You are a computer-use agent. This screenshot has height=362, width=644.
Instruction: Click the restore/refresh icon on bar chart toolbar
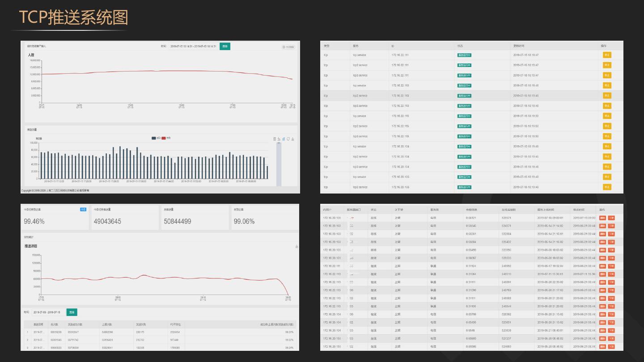[x=288, y=139]
